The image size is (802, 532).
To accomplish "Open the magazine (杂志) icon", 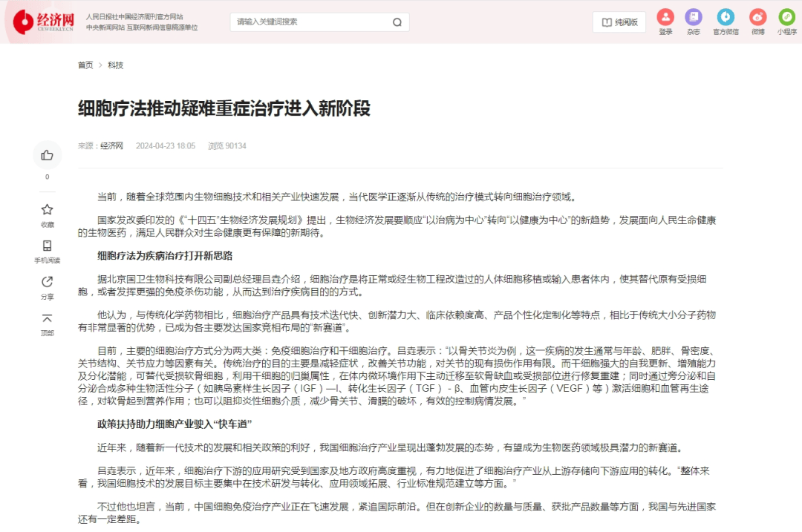I will [693, 17].
